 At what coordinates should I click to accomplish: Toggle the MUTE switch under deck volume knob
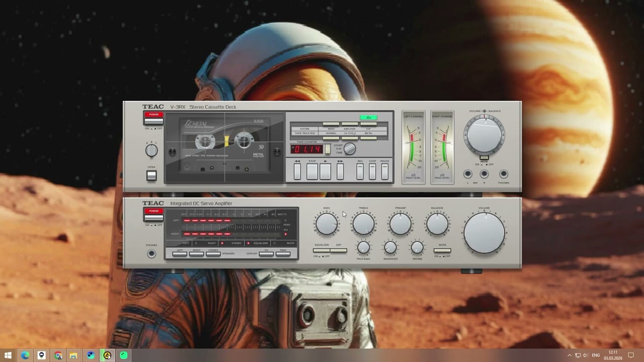click(x=485, y=158)
